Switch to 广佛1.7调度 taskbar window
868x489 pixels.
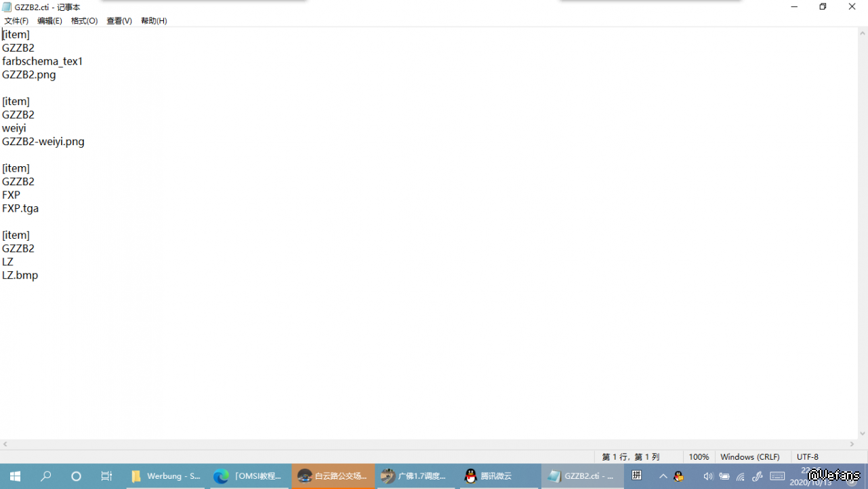coord(414,476)
